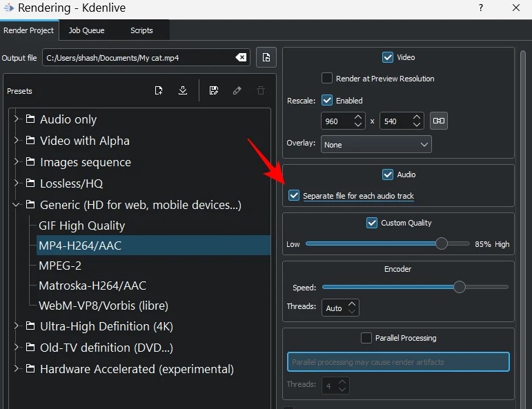Click the Kdenlive logo in title bar
The width and height of the screenshot is (532, 409).
9,8
